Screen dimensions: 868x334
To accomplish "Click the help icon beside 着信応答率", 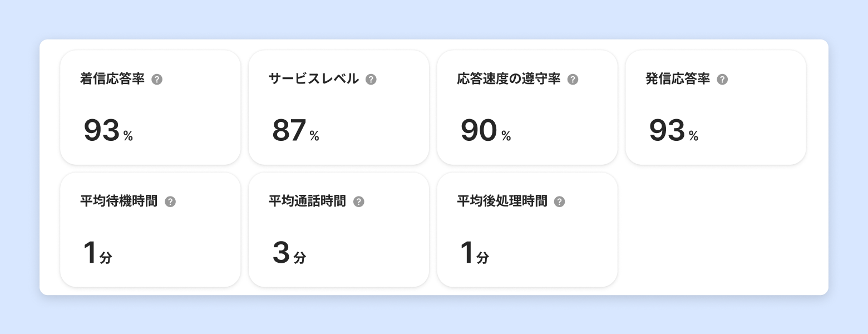I will click(157, 80).
